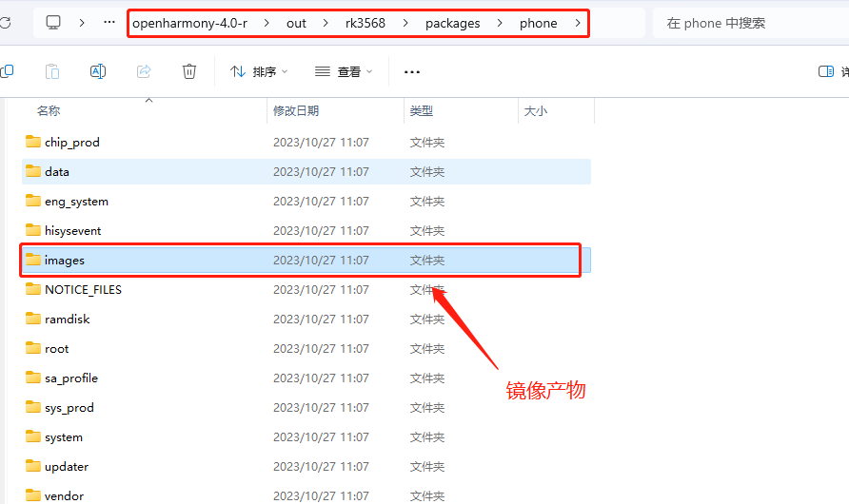Select the hisysevent folder
849x504 pixels.
306,231
